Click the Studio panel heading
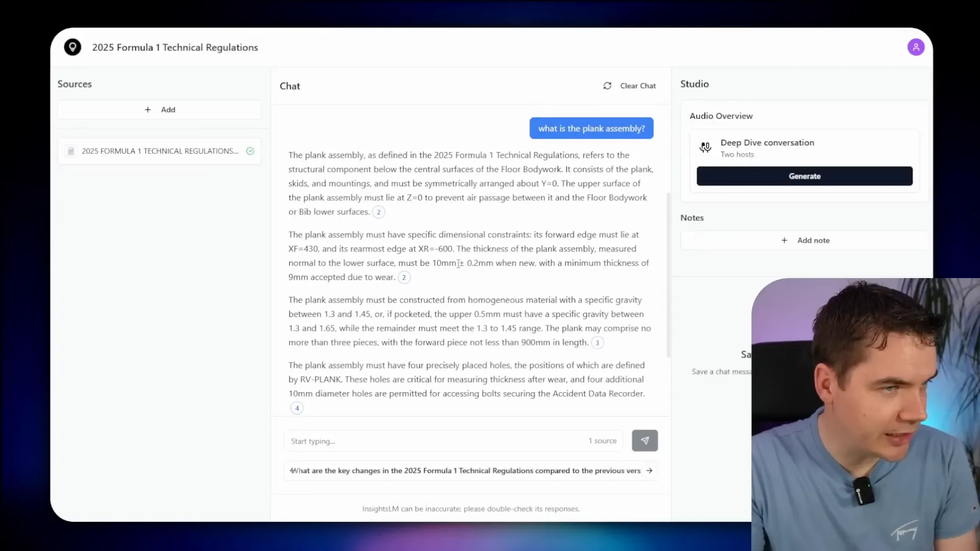Viewport: 980px width, 551px height. (x=694, y=84)
